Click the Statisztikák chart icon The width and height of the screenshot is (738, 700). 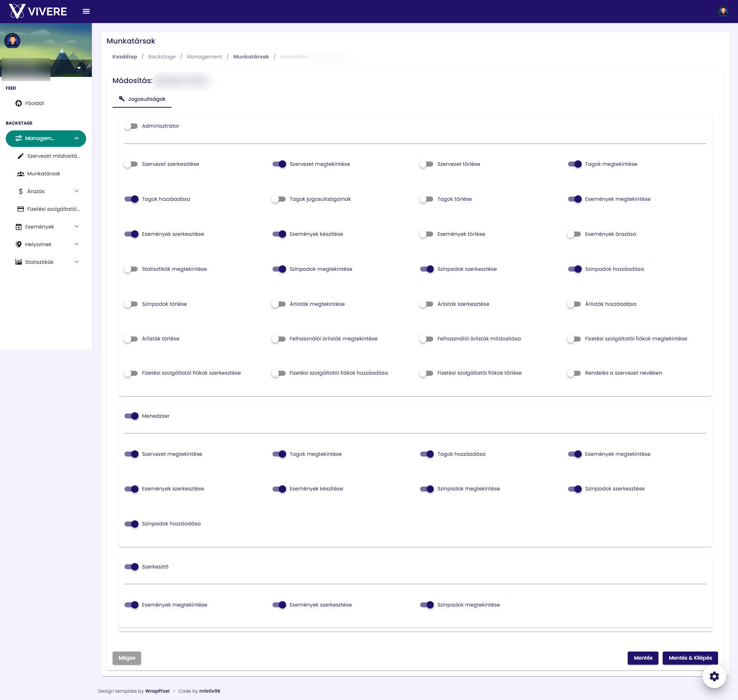pyautogui.click(x=18, y=262)
